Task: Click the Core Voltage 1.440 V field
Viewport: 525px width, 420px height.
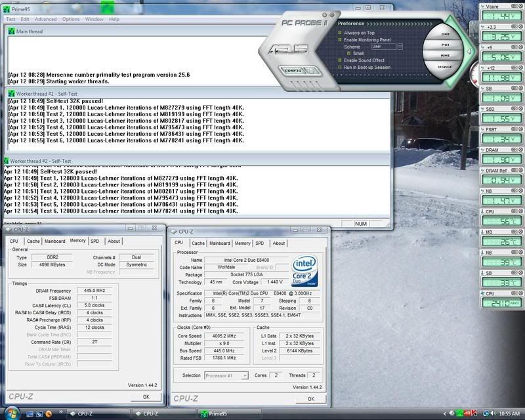Action: point(274,282)
